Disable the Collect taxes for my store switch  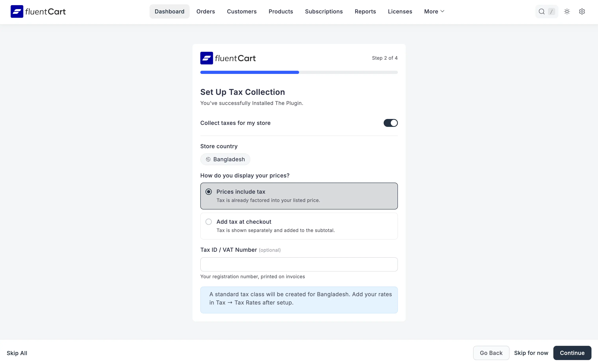391,123
